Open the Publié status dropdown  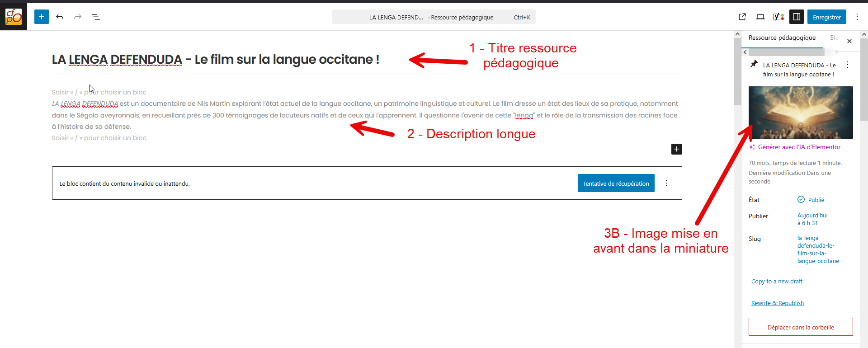[811, 200]
